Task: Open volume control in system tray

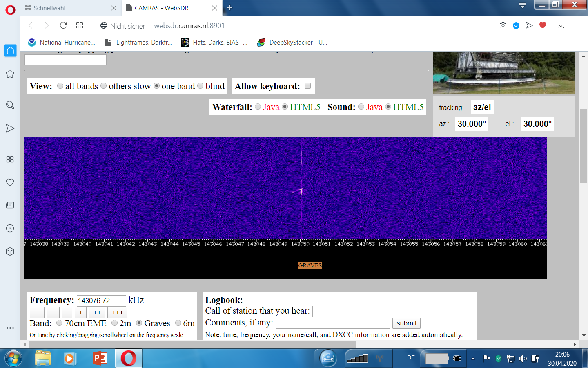Action: [523, 359]
